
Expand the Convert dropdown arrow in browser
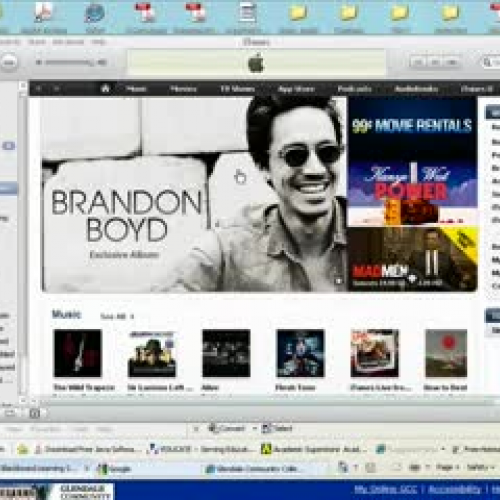click(254, 428)
